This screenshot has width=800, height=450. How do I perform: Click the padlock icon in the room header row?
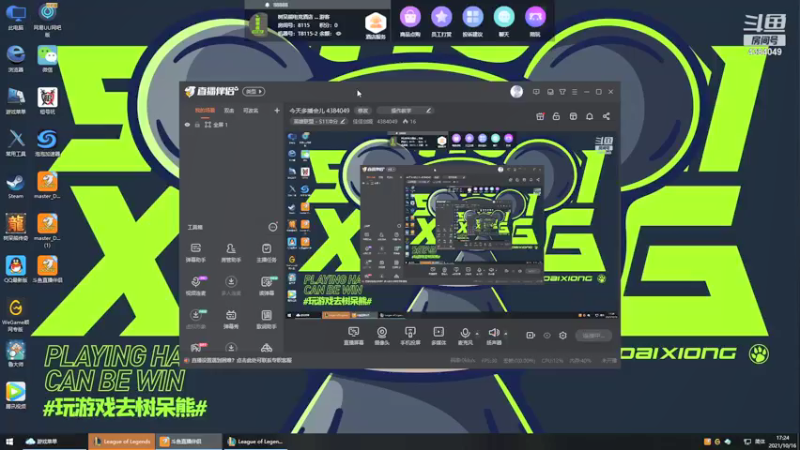(x=556, y=116)
